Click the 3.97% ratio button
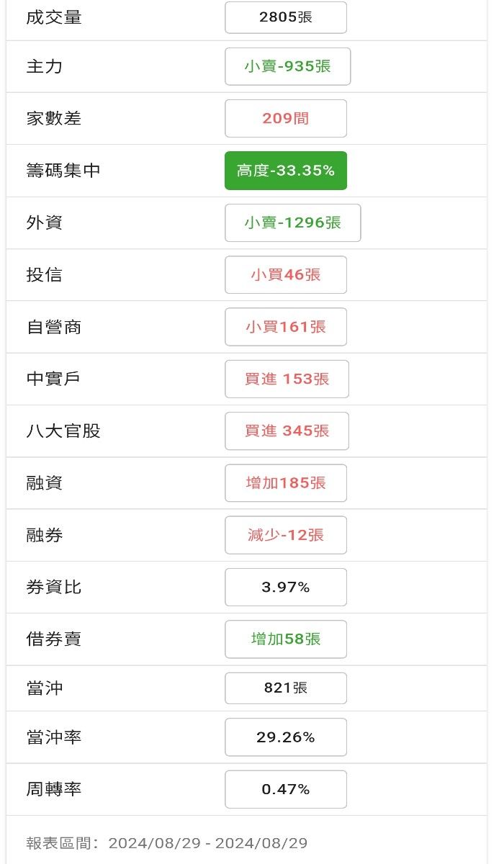 (x=285, y=587)
